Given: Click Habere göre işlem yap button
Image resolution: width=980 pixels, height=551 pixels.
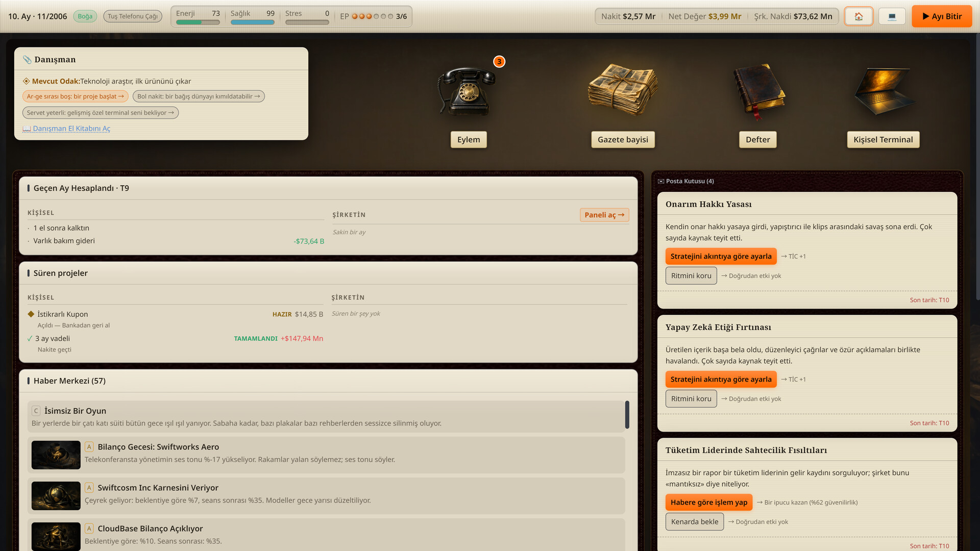Looking at the screenshot, I should coord(708,502).
